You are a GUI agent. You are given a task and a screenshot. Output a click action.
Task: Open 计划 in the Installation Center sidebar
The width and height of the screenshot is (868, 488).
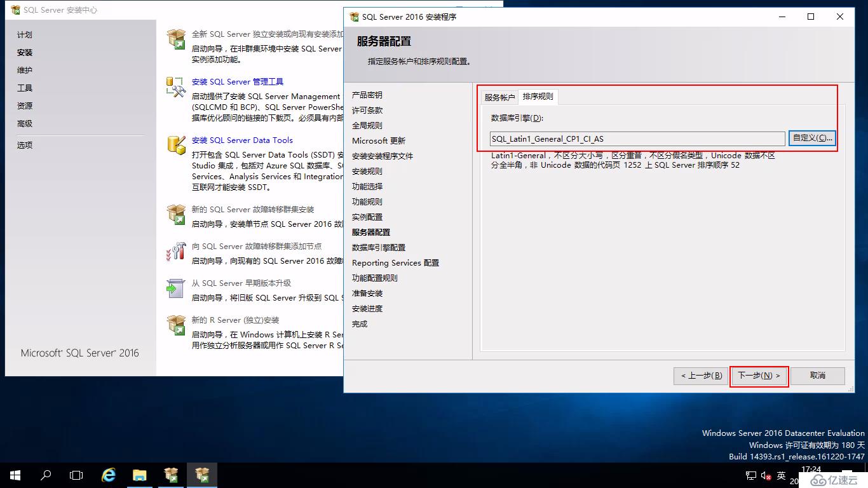pyautogui.click(x=24, y=35)
